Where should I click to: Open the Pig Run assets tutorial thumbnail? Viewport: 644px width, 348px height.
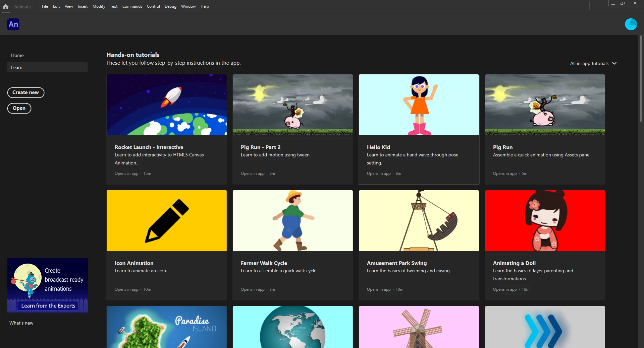click(545, 105)
